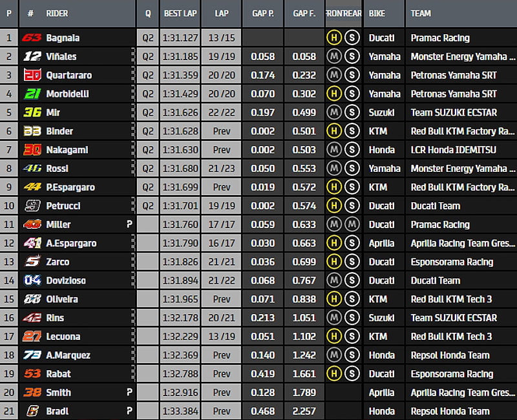Image resolution: width=517 pixels, height=420 pixels.
Task: Click Mir's yellow 36 number icon
Action: click(32, 113)
